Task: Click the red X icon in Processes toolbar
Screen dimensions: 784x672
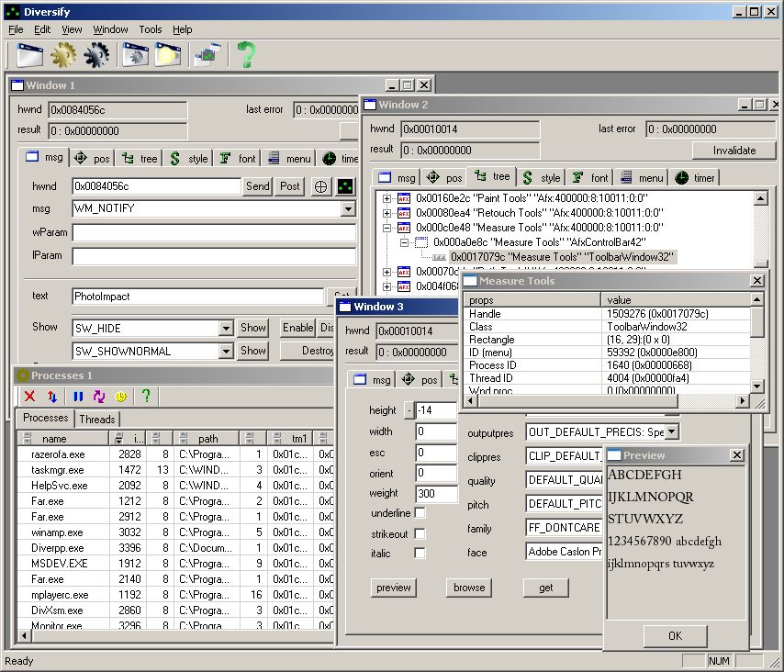Action: tap(29, 397)
